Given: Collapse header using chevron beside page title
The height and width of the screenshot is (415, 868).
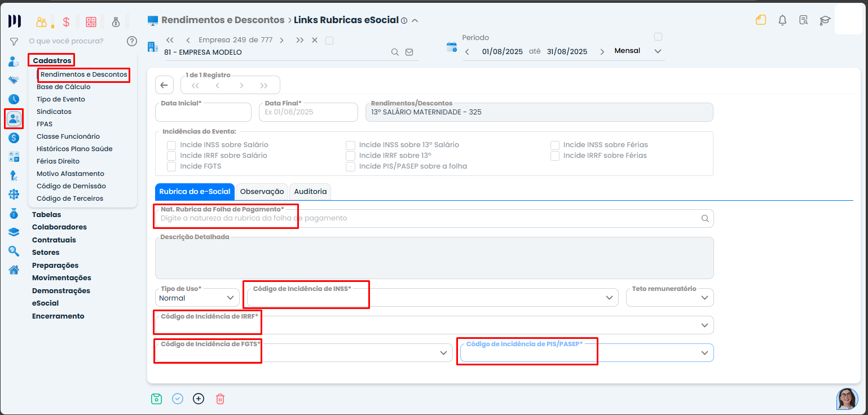Looking at the screenshot, I should (x=415, y=20).
